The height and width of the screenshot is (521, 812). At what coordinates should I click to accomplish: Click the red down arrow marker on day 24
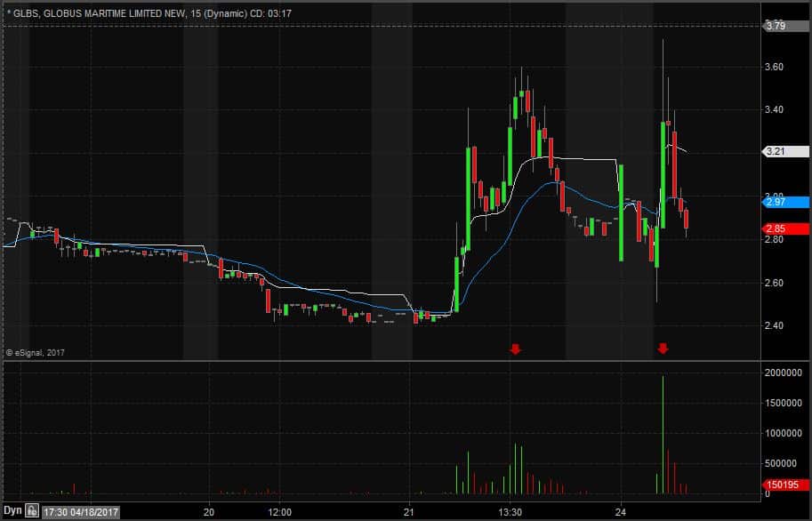point(663,348)
